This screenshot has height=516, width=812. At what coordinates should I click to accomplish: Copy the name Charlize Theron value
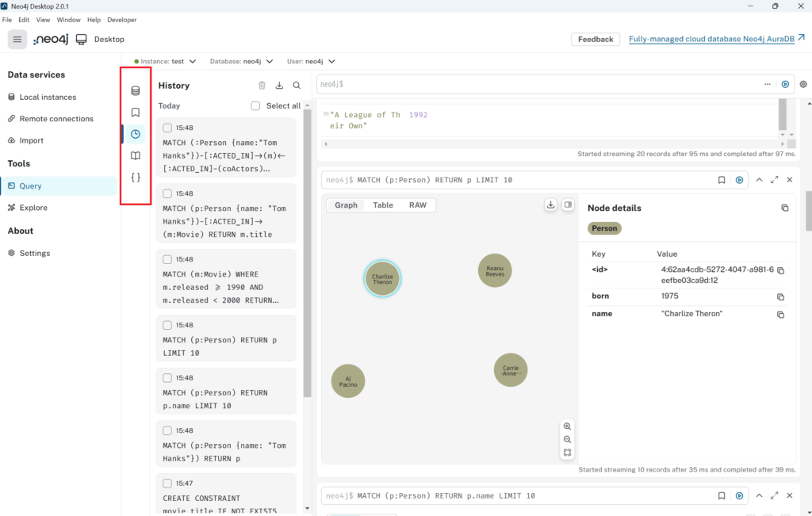point(780,315)
